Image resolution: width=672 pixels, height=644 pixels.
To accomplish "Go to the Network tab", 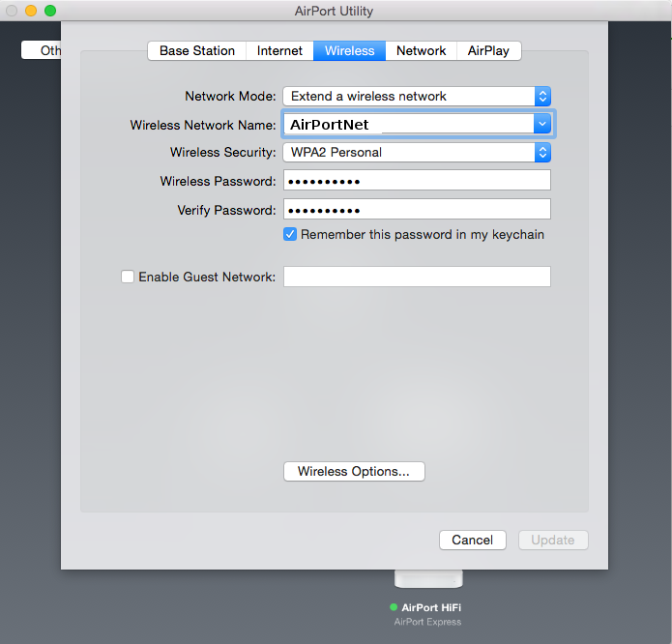I will (x=421, y=51).
